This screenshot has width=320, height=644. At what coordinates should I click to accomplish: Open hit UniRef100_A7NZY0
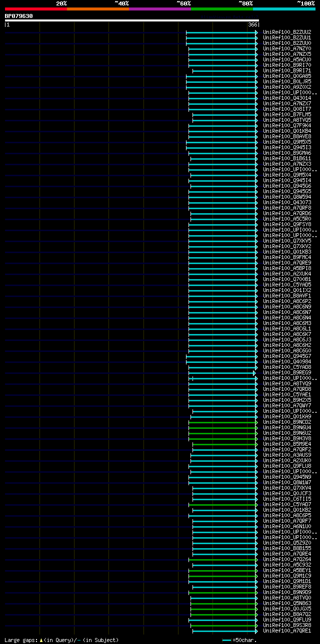click(287, 48)
